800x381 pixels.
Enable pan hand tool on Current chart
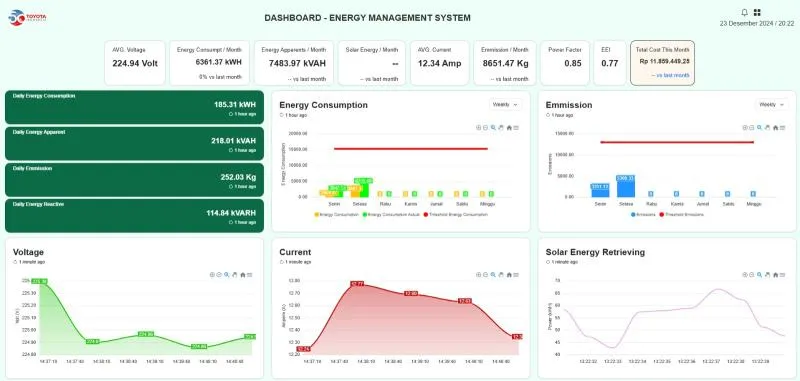click(501, 274)
